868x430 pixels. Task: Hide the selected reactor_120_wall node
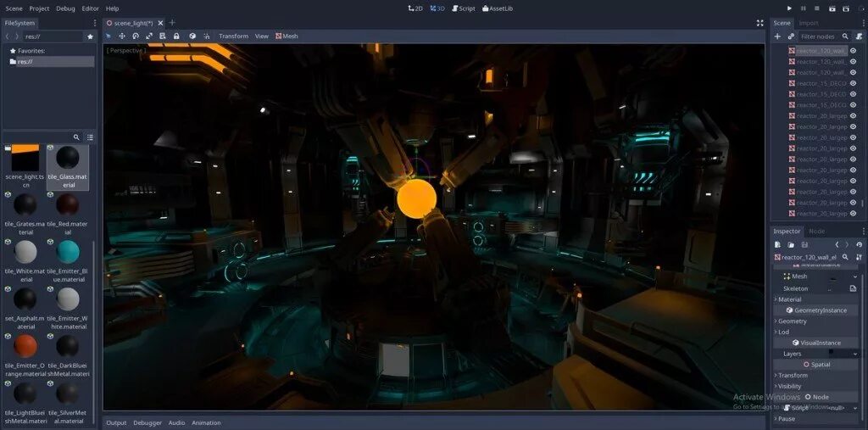(853, 51)
